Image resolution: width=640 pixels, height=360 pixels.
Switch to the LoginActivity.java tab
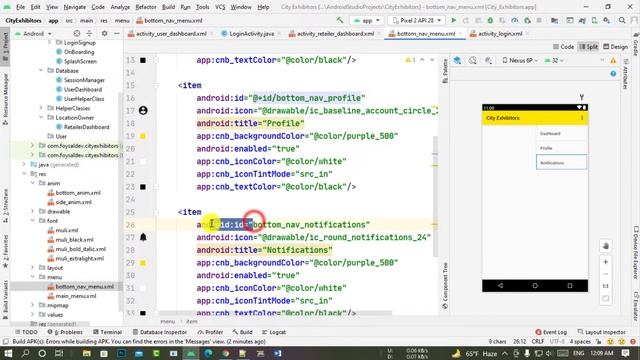pos(251,34)
